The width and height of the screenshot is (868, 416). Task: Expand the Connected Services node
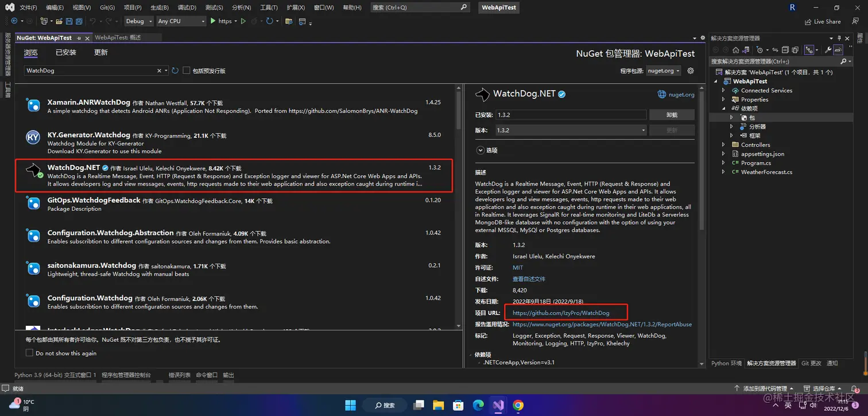pos(724,91)
